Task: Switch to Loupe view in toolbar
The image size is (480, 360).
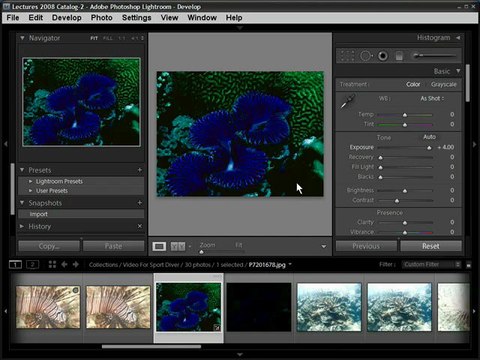Action: (x=159, y=246)
